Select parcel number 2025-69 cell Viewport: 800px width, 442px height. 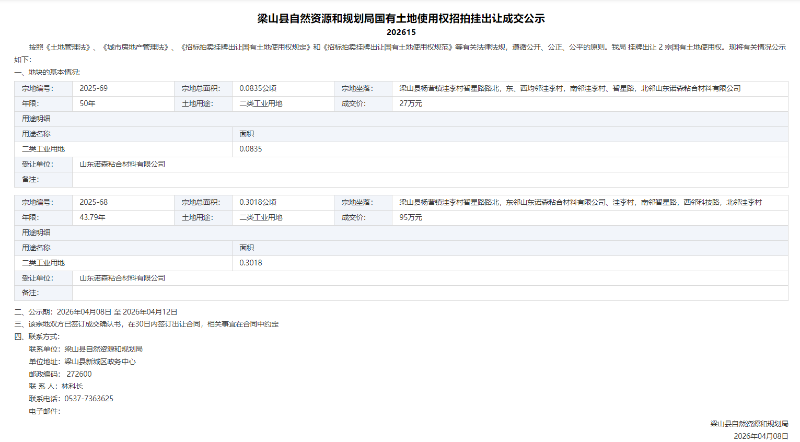[94, 88]
